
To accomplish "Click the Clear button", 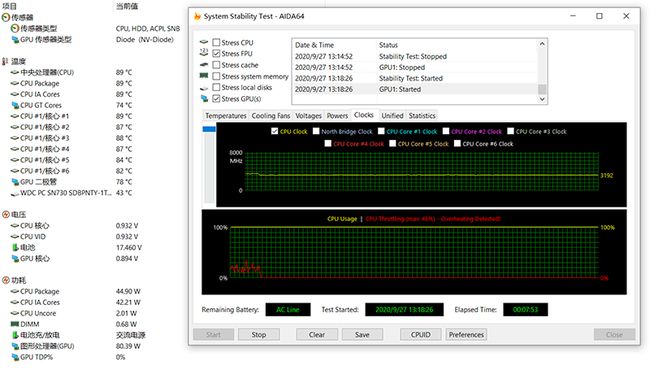I will pos(317,334).
